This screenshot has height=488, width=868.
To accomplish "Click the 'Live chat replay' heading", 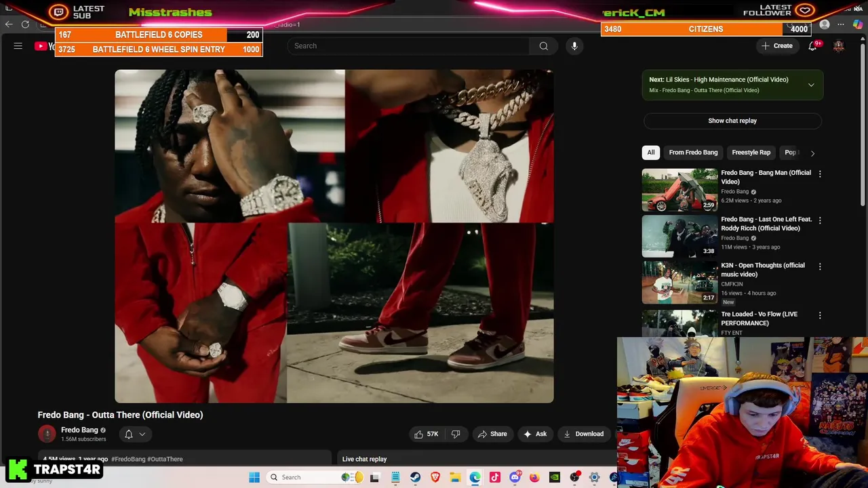I will 364,459.
